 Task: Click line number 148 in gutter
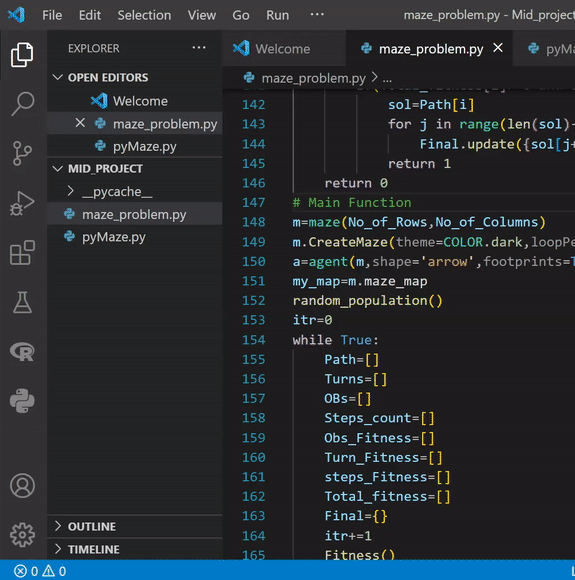(x=253, y=222)
